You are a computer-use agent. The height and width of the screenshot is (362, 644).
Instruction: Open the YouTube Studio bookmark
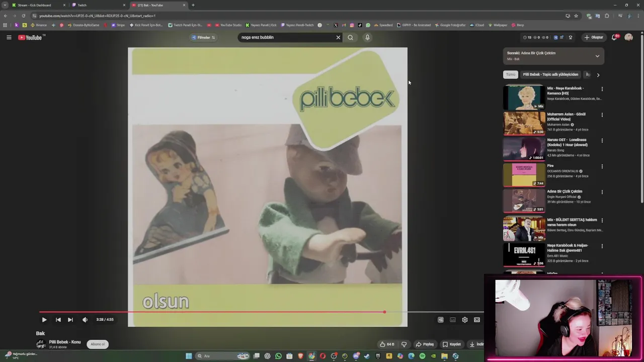click(x=228, y=25)
